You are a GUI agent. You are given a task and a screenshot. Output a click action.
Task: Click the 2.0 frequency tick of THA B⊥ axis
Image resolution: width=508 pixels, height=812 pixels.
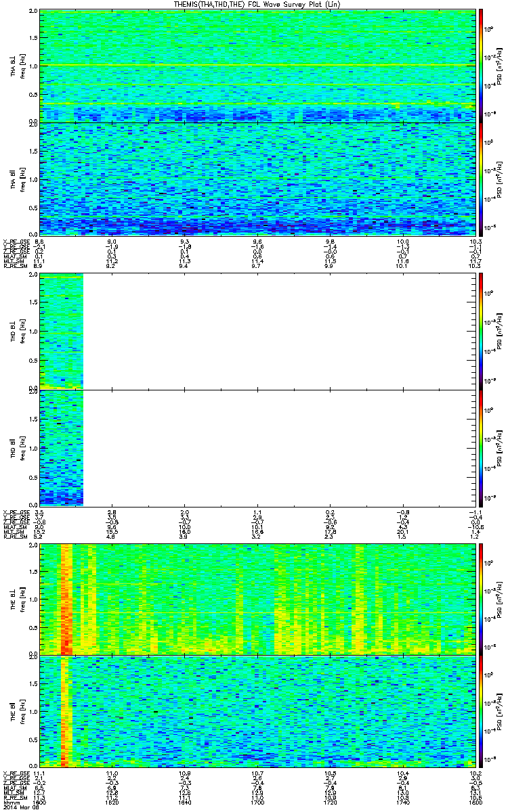[34, 12]
